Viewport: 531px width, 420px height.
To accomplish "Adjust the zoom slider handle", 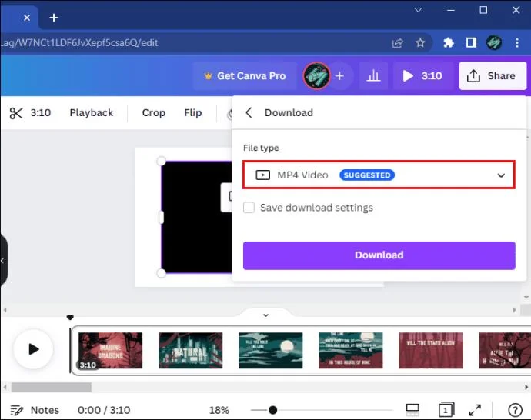I will pyautogui.click(x=272, y=410).
